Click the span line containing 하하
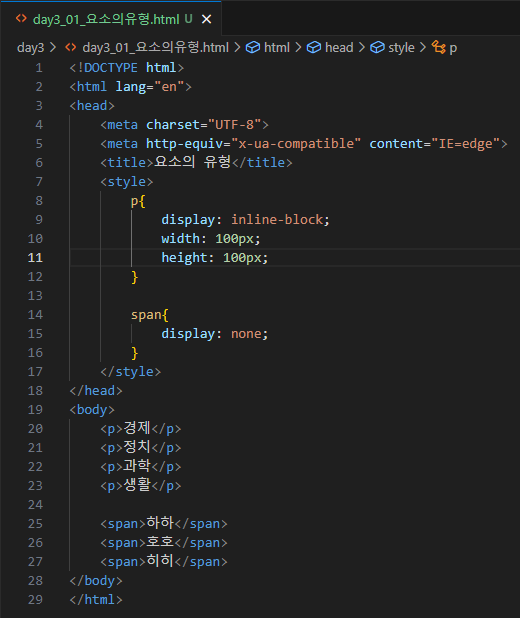Image resolution: width=520 pixels, height=618 pixels. click(164, 523)
